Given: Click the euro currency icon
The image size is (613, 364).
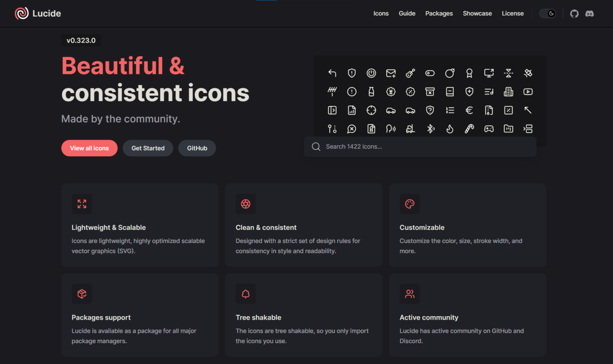Looking at the screenshot, I should point(469,110).
